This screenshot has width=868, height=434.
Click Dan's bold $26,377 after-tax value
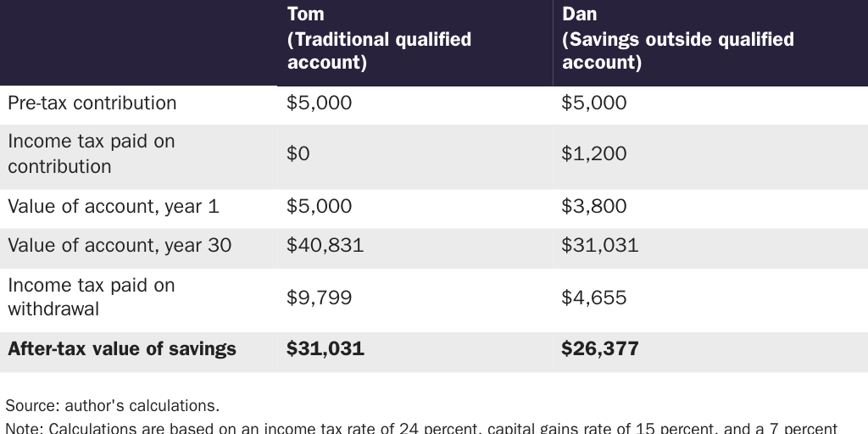(600, 348)
